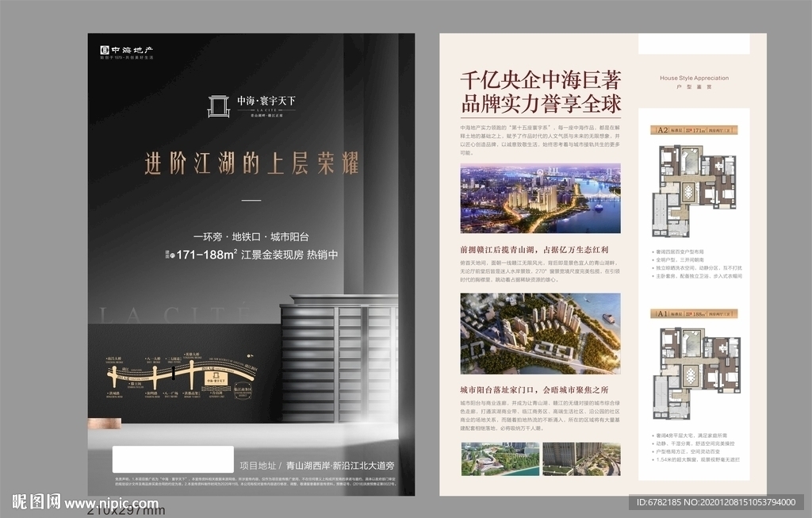Screen dimensions: 812x518
Task: Click the 青山湖 label on the location map
Action: (x=216, y=393)
